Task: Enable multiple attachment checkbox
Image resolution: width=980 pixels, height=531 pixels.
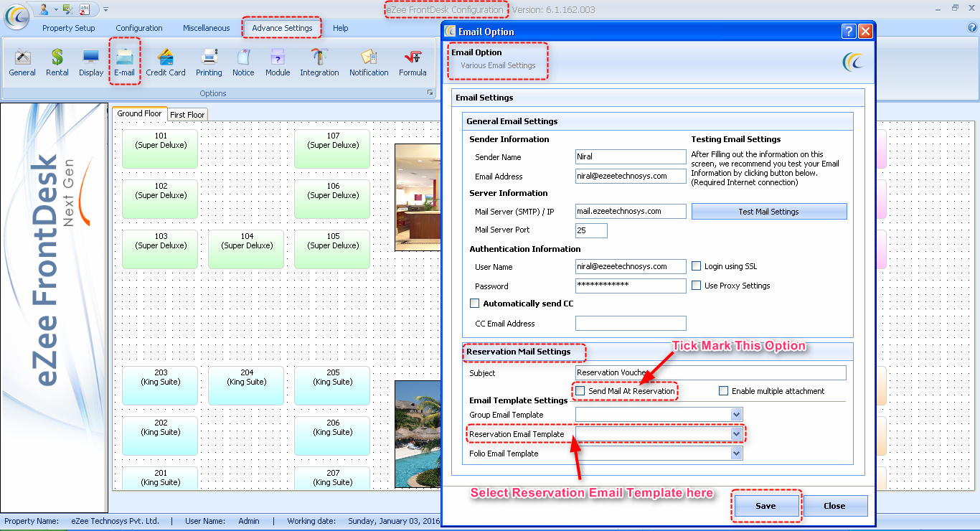Action: (x=723, y=391)
